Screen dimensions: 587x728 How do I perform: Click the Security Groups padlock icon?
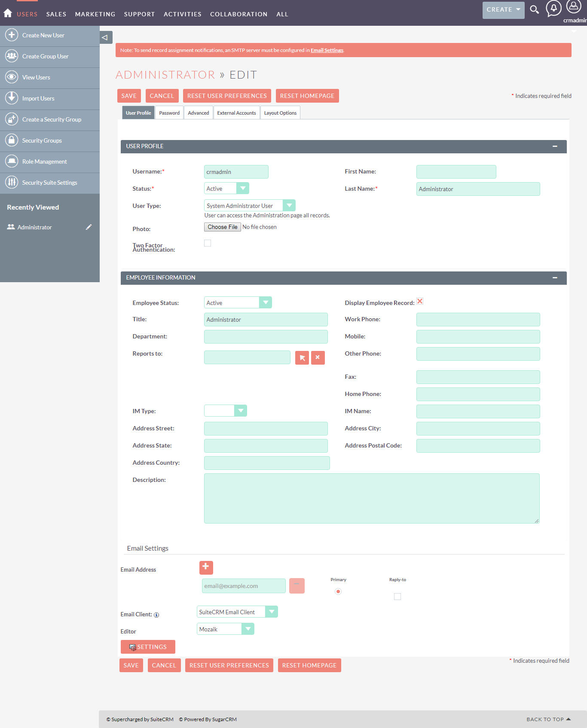[12, 140]
